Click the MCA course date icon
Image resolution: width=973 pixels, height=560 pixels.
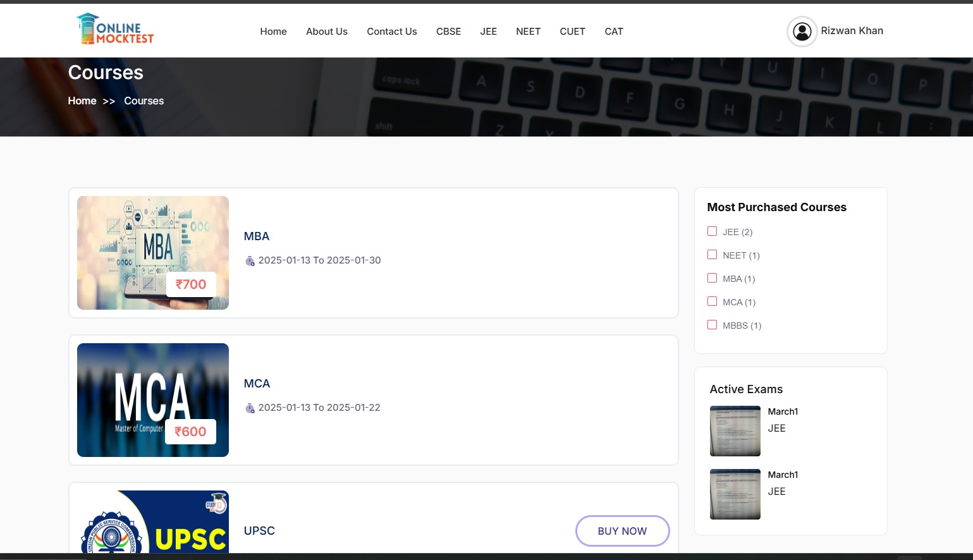click(x=250, y=408)
